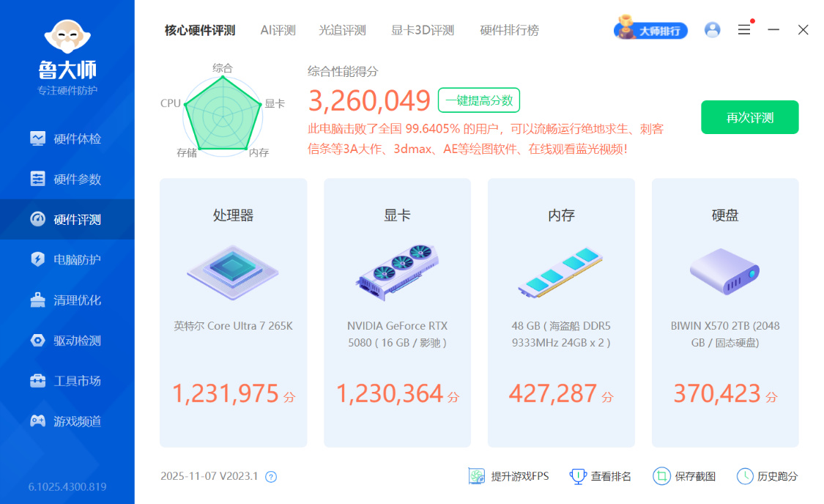Click the 6.1025.4300.819 build number
This screenshot has height=504, width=824.
coord(67,486)
